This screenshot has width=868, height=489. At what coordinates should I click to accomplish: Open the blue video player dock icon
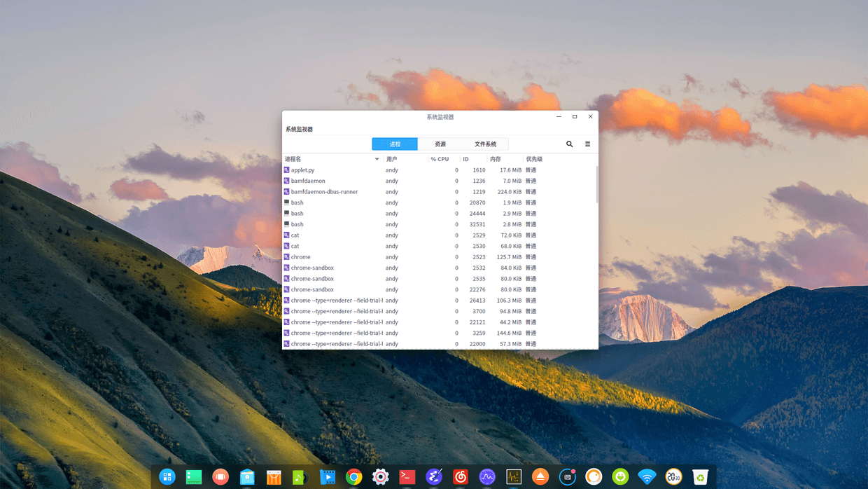click(327, 477)
